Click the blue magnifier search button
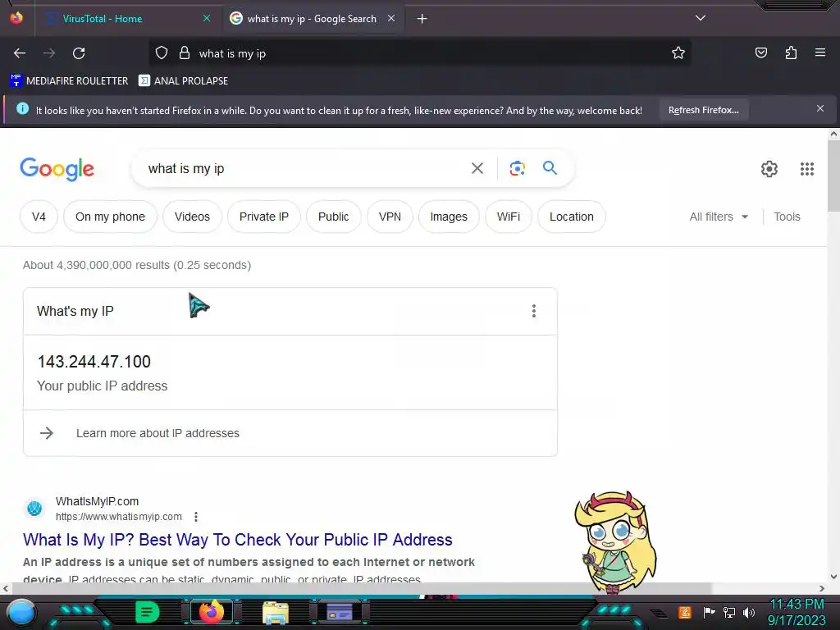The width and height of the screenshot is (840, 630). 550,167
